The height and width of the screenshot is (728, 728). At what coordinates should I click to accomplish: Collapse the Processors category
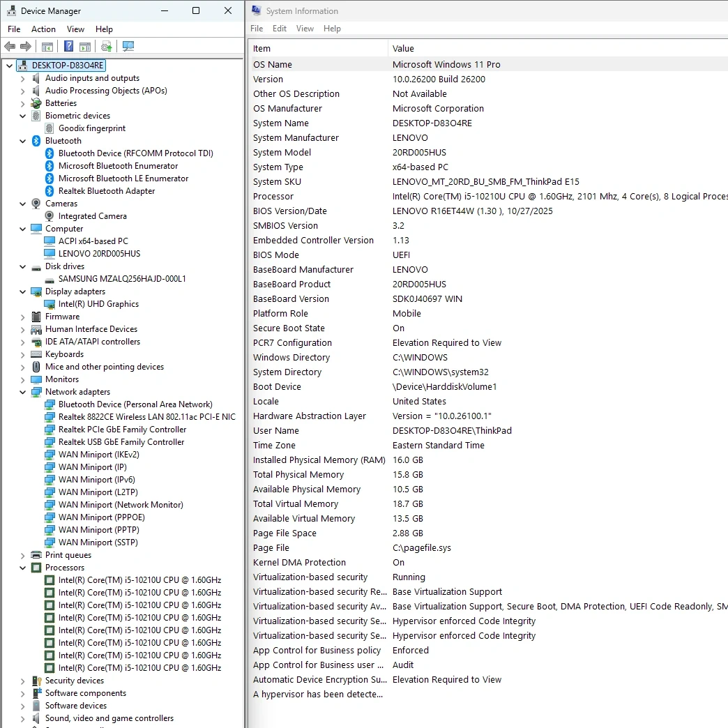[23, 568]
